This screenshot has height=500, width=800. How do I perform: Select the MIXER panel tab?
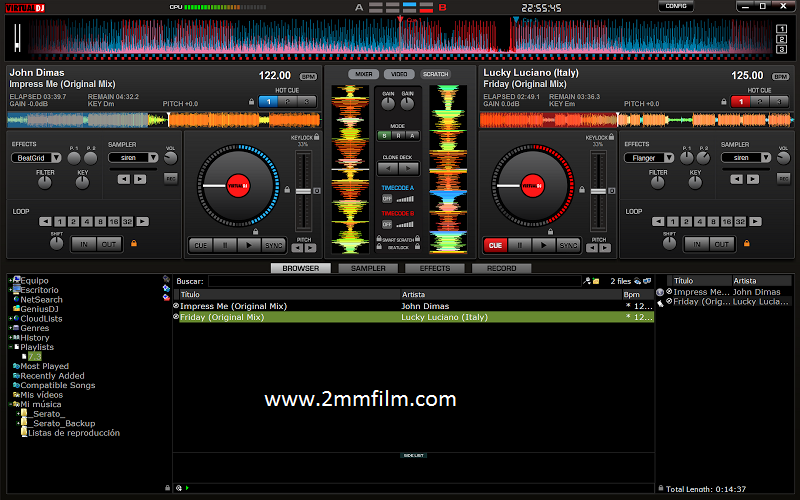(364, 74)
